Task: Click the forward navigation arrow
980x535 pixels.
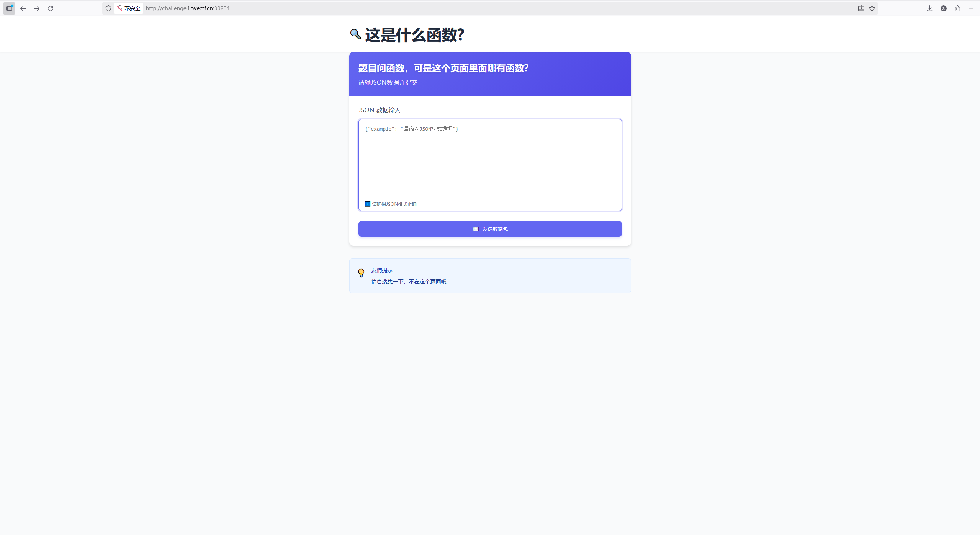Action: pos(37,8)
